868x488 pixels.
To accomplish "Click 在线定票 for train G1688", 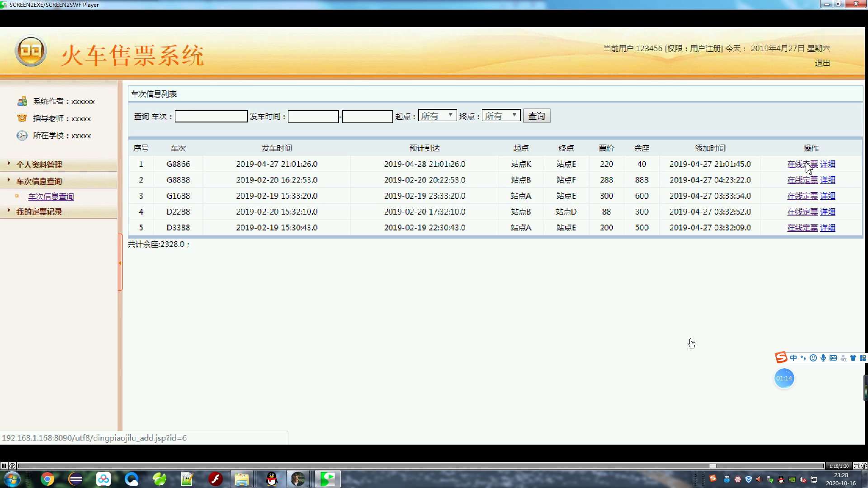I will coord(802,196).
